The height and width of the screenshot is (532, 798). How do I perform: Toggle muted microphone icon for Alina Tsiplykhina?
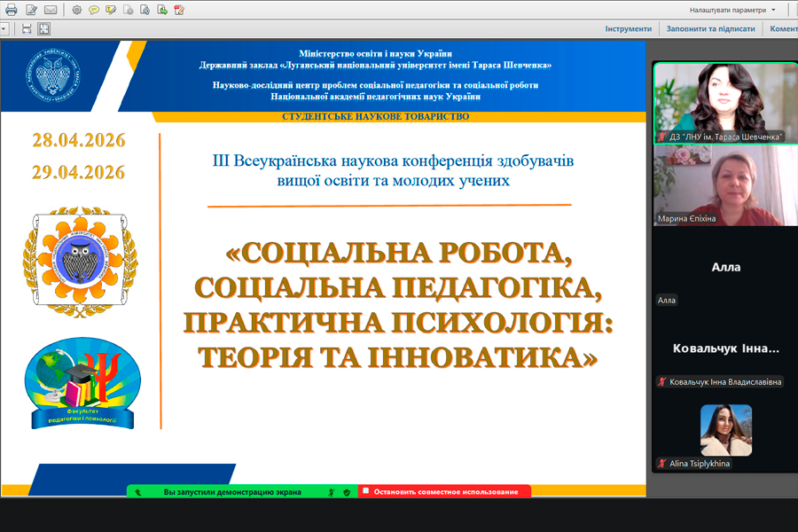[x=661, y=464]
